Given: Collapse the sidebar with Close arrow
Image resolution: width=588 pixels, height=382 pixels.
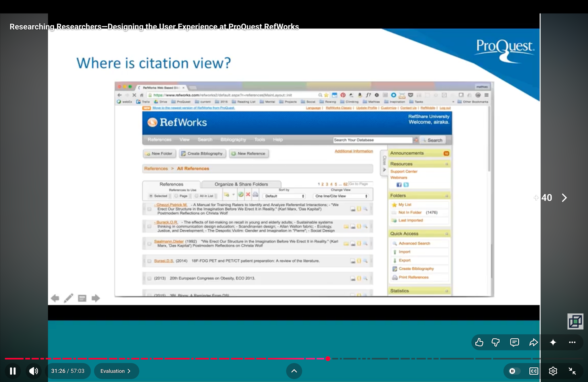Looking at the screenshot, I should pos(384,163).
